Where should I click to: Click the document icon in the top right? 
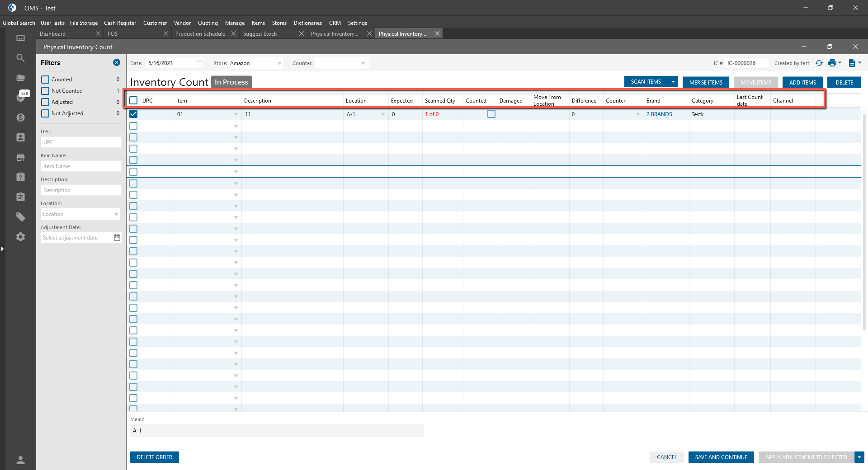[x=852, y=63]
